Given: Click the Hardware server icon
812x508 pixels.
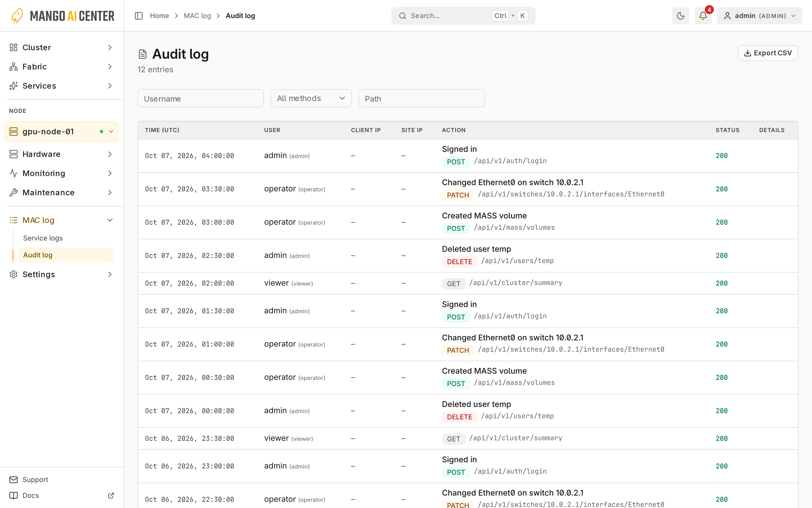Looking at the screenshot, I should point(13,154).
